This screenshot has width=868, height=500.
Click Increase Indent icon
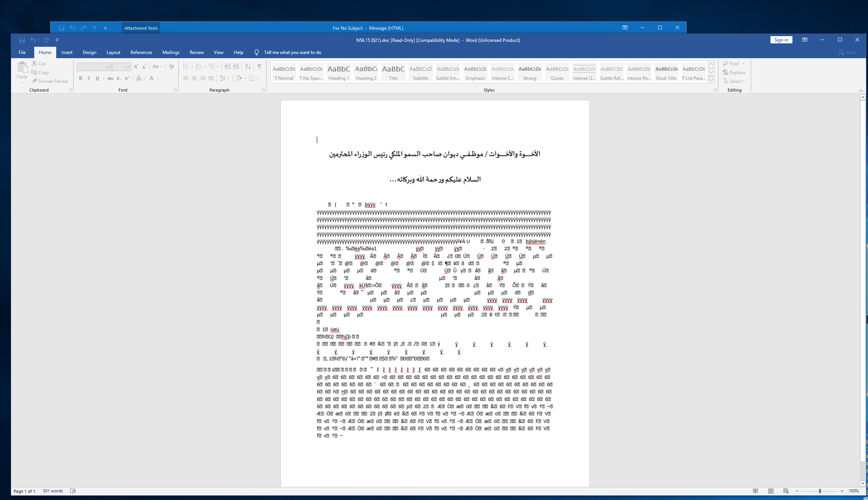[x=236, y=66]
